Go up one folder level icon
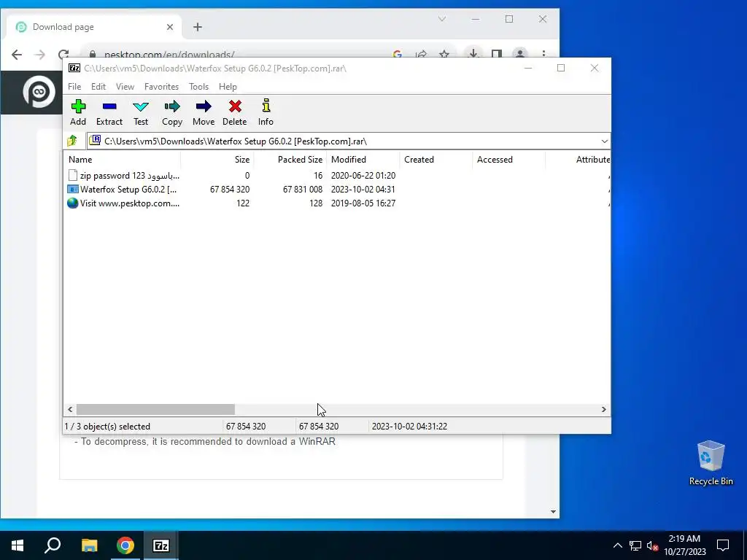Image resolution: width=747 pixels, height=560 pixels. coord(72,141)
